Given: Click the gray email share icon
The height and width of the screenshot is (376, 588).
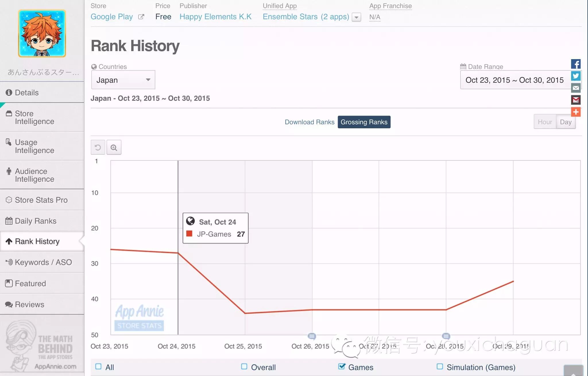Looking at the screenshot, I should pyautogui.click(x=576, y=88).
